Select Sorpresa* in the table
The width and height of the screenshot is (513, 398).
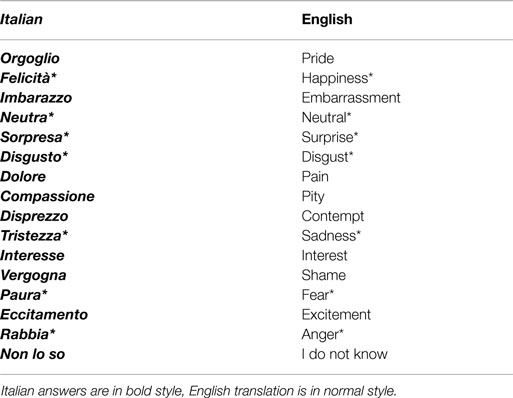pos(35,137)
